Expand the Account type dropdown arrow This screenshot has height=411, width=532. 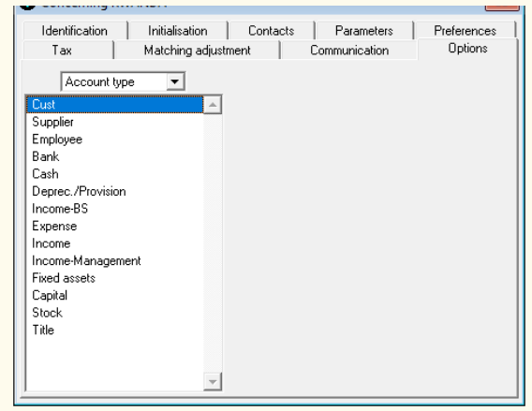click(175, 81)
